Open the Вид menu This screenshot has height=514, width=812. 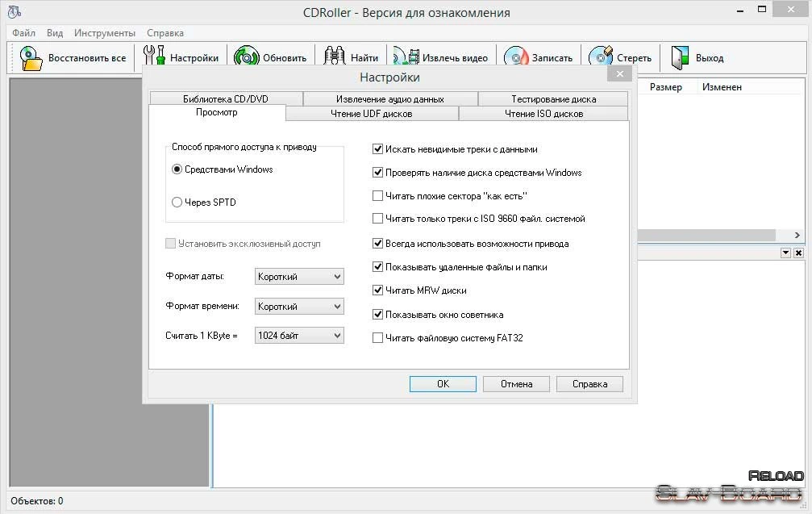55,33
